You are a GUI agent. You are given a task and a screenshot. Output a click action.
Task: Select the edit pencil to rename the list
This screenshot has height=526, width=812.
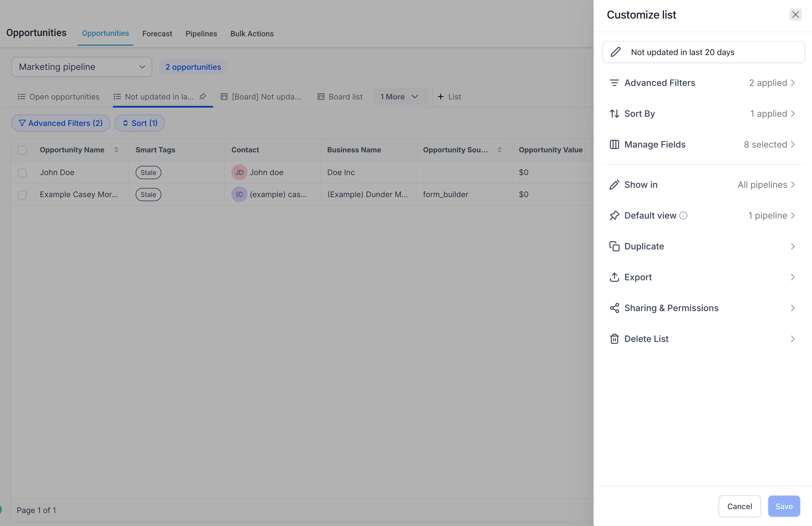coord(615,52)
